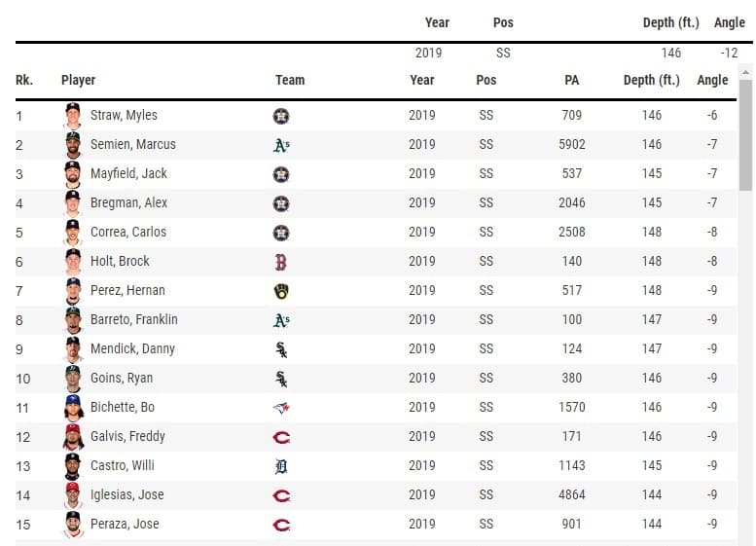Open the Mayfield, Jack player link
Screen dimensions: 756x546
click(x=128, y=173)
